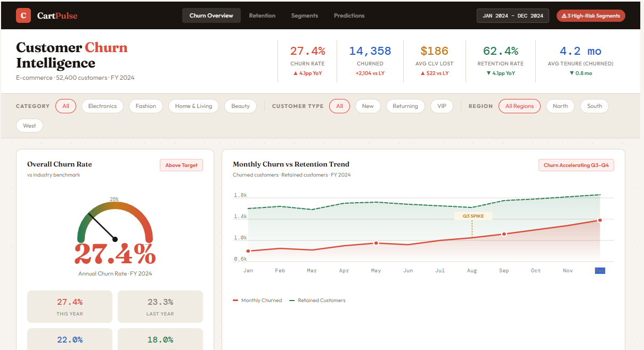Select the All customer type filter
Screen dimensions: 644x350
339,106
